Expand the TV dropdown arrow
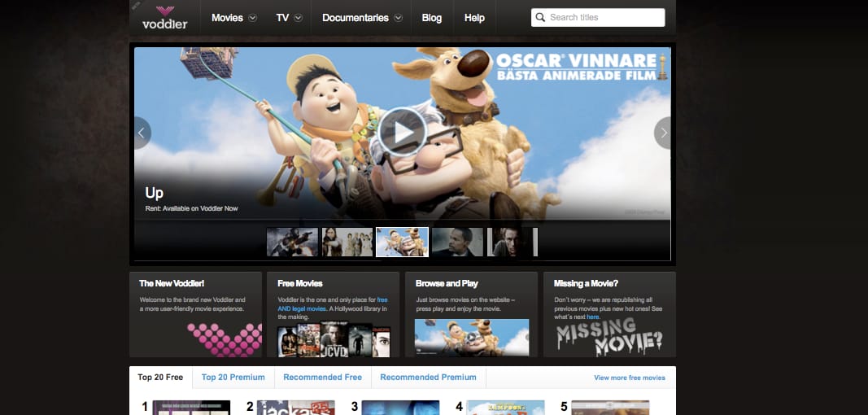This screenshot has height=415, width=868. click(299, 18)
